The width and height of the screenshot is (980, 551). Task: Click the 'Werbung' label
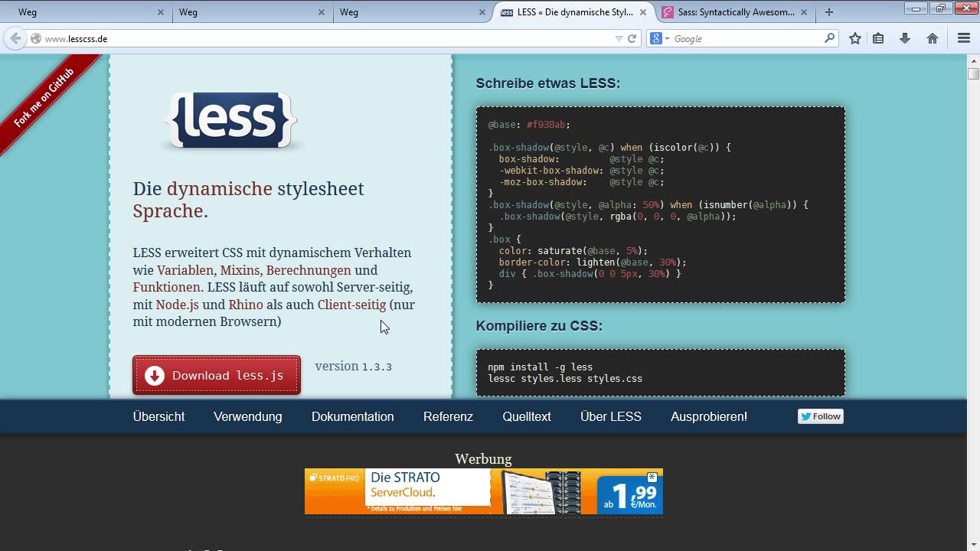tap(483, 459)
